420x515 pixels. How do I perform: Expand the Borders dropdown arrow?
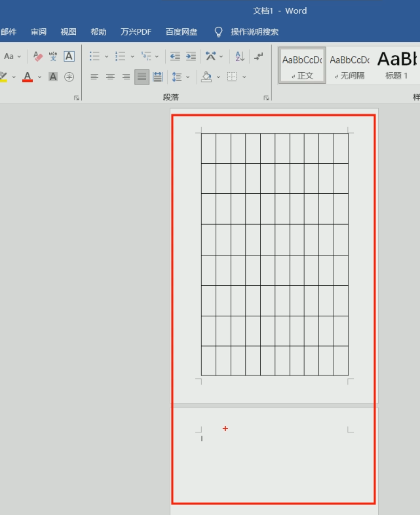pos(244,77)
